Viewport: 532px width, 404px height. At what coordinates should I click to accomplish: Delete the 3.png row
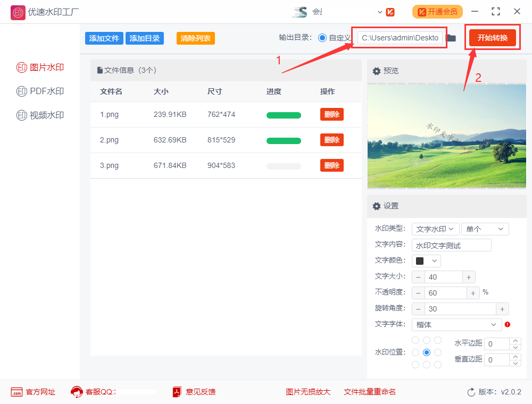click(x=332, y=165)
